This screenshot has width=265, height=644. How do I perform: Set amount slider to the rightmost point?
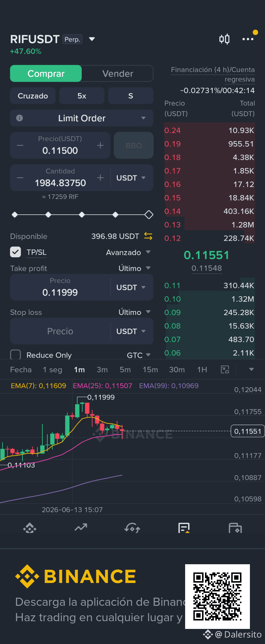click(149, 215)
